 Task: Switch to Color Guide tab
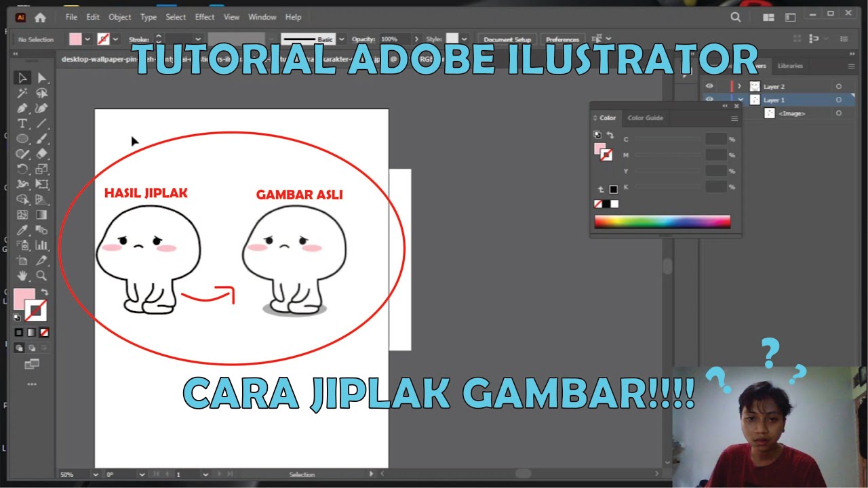(x=646, y=118)
